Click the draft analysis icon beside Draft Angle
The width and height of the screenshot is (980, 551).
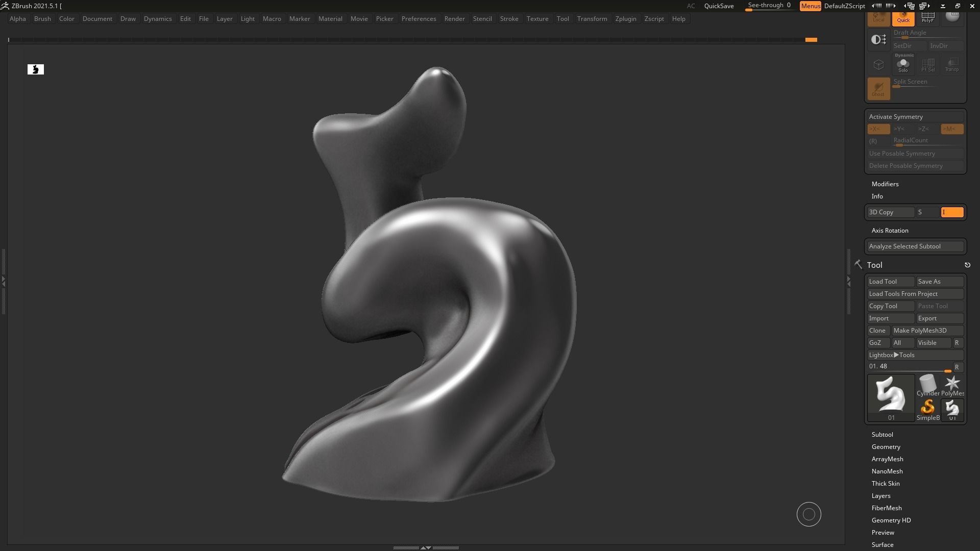[878, 40]
